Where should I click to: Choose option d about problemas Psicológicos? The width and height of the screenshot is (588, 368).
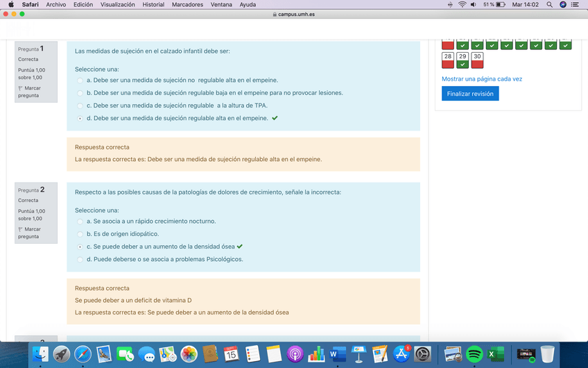(80, 260)
